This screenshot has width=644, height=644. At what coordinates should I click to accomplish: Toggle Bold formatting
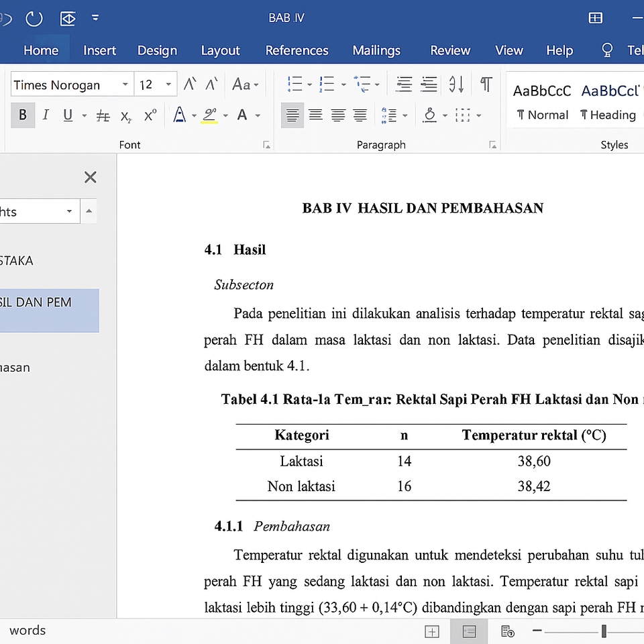pyautogui.click(x=23, y=115)
